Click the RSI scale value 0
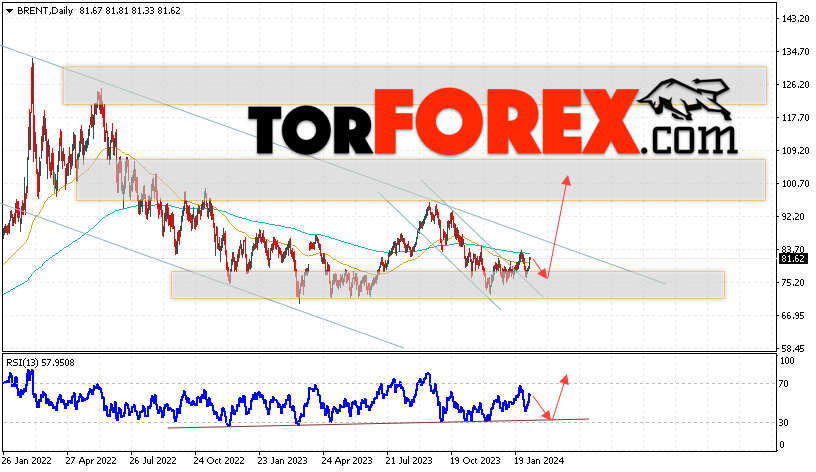Image resolution: width=816 pixels, height=472 pixels. [x=781, y=445]
